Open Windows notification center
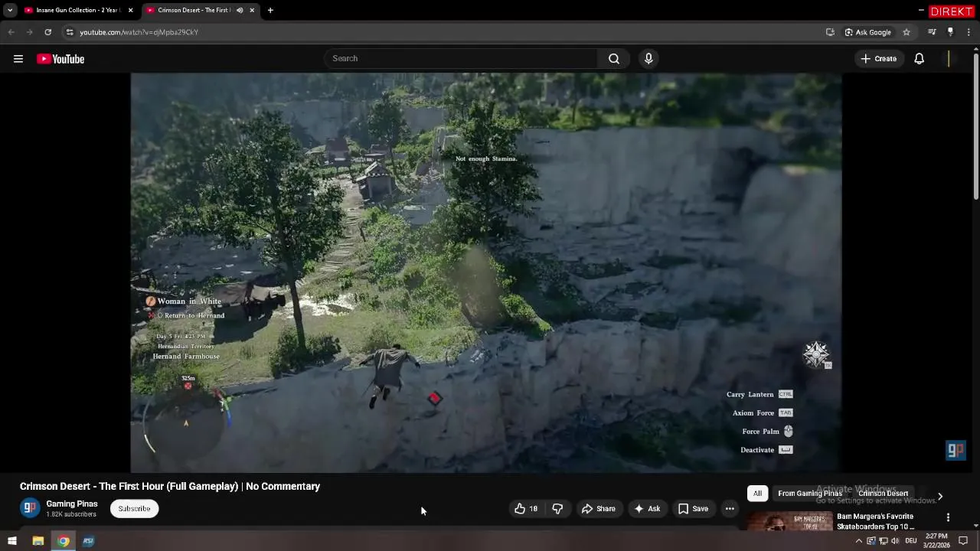980x551 pixels. (964, 541)
